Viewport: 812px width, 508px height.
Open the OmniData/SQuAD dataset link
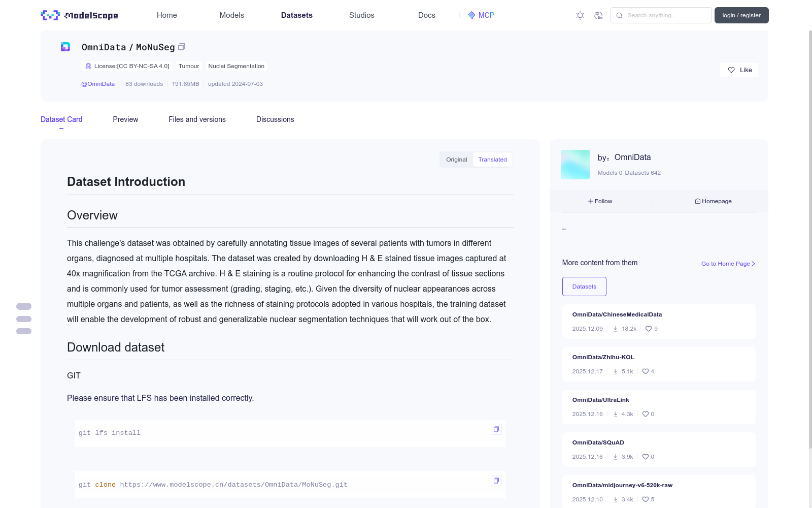598,442
